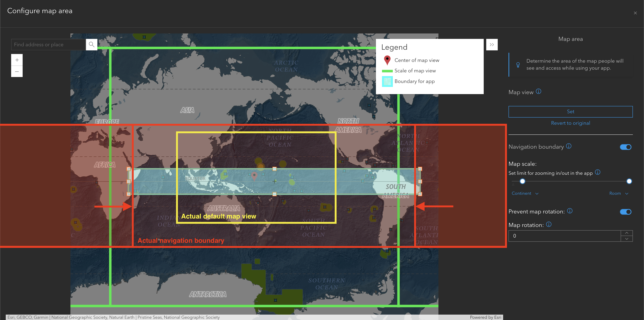The width and height of the screenshot is (644, 320).
Task: Click the Prevent map rotation info icon
Action: coord(570,211)
